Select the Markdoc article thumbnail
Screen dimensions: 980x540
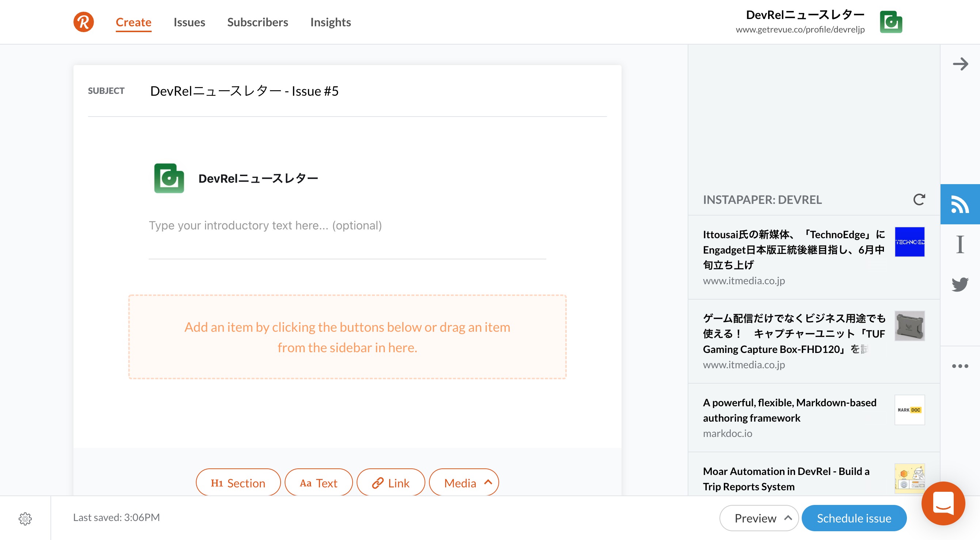(909, 410)
